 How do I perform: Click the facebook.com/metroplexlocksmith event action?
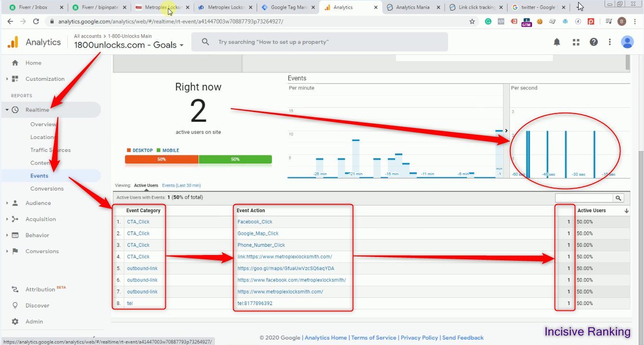pos(292,280)
